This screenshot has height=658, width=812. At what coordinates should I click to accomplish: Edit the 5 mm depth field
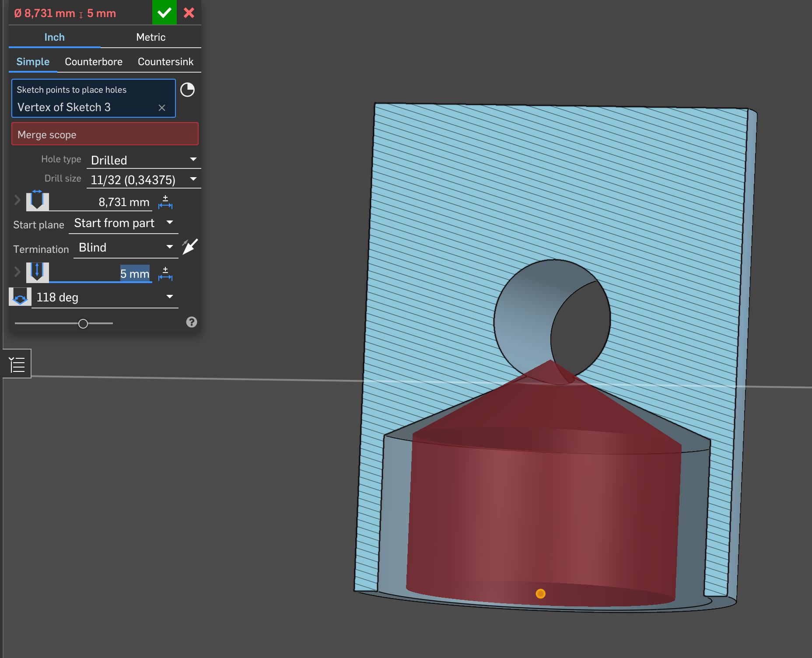point(101,274)
